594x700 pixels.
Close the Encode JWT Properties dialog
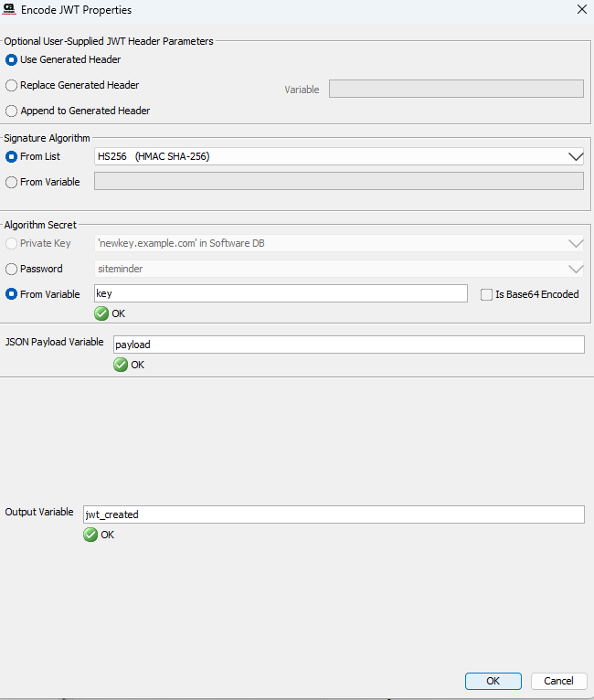coord(581,9)
